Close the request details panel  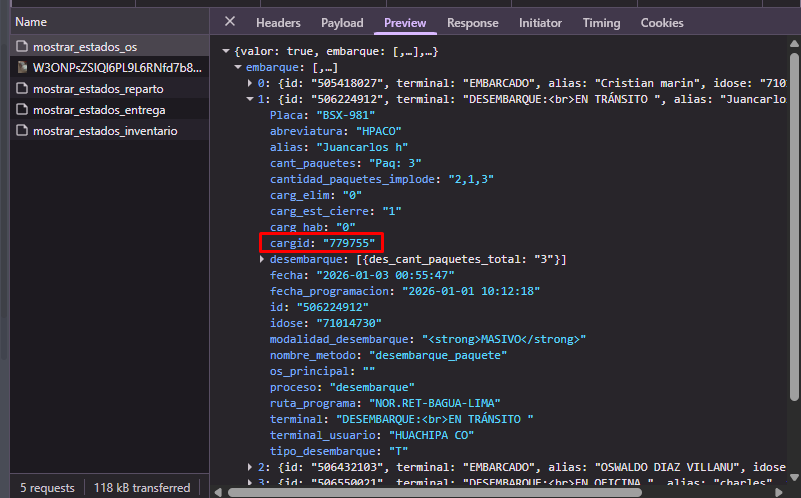pyautogui.click(x=230, y=22)
